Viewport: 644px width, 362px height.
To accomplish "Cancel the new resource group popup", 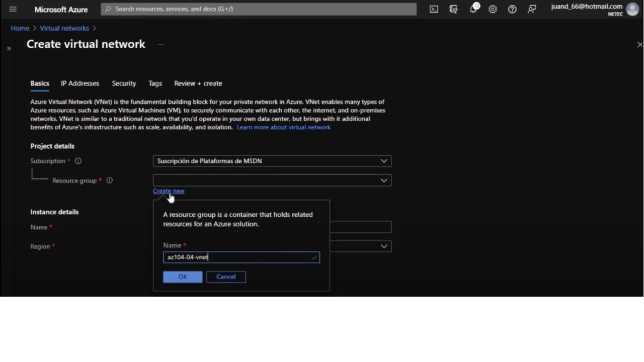I will click(x=226, y=277).
